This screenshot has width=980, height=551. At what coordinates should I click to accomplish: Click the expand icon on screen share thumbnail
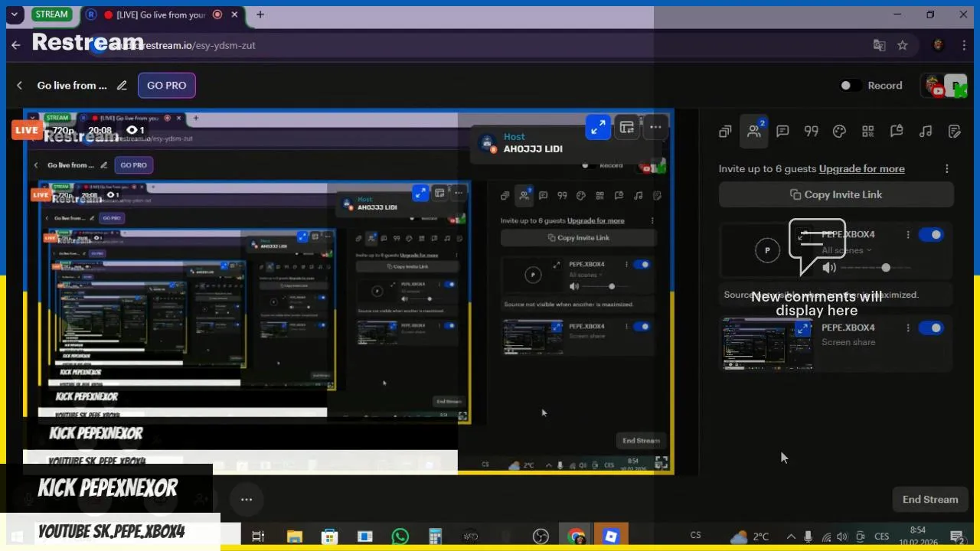[x=802, y=329]
